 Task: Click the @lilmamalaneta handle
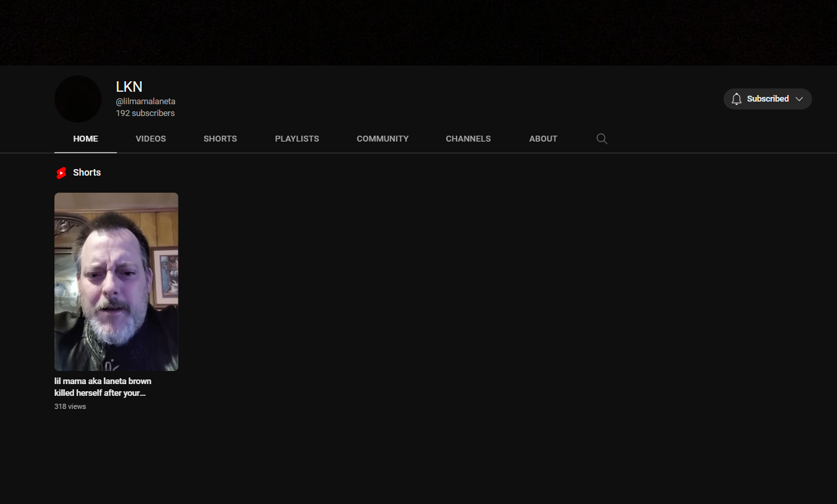pyautogui.click(x=146, y=102)
